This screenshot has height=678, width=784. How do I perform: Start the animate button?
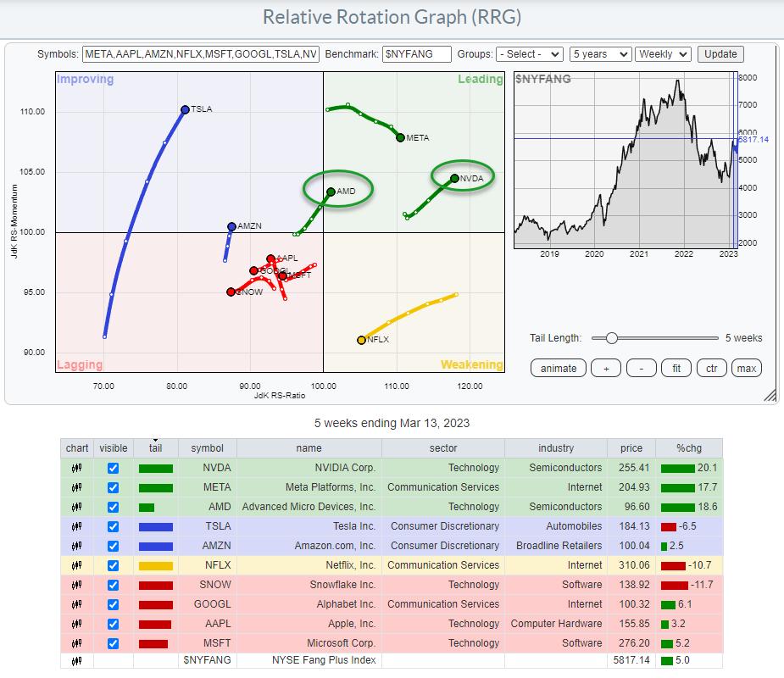[559, 368]
